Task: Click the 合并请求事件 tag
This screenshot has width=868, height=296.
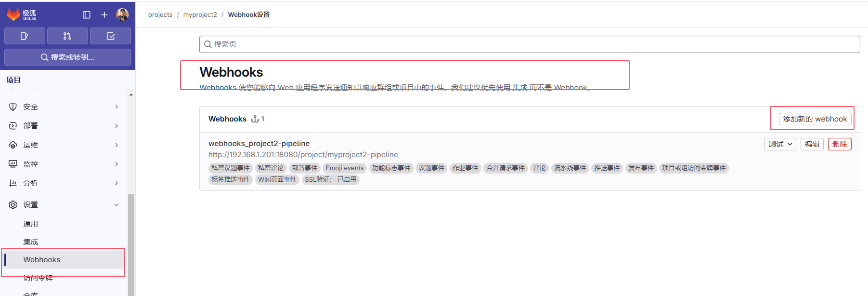Action: click(x=505, y=168)
